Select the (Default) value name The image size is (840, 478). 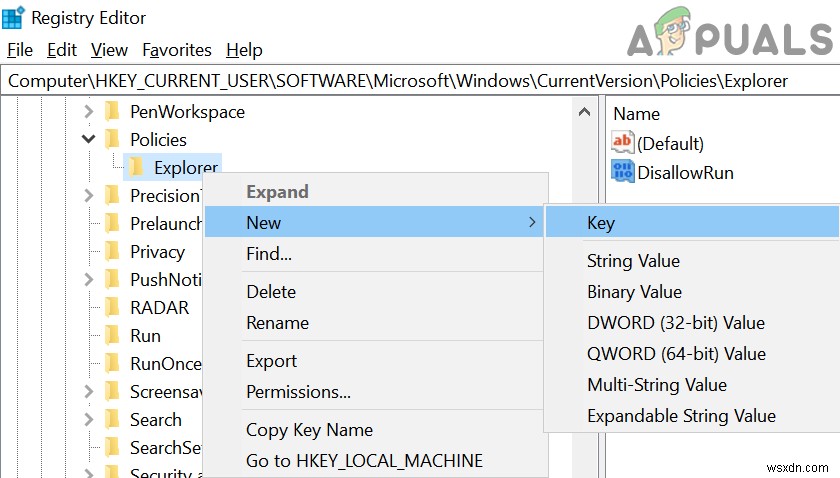coord(670,144)
